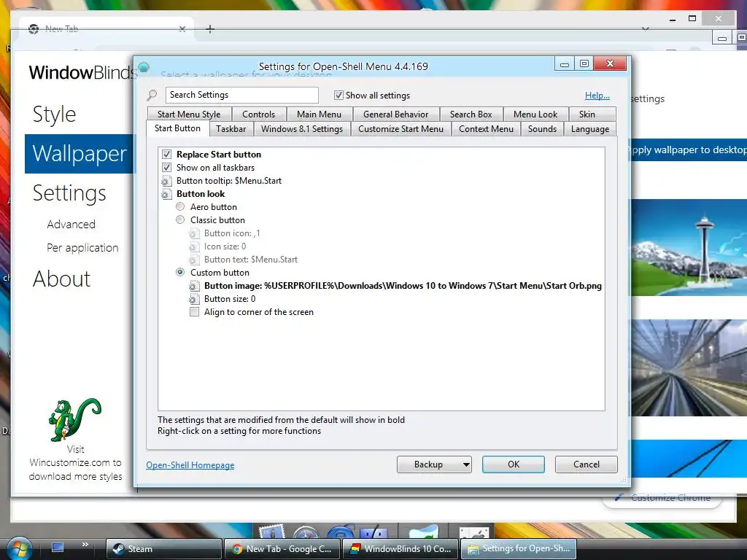Click the search magnifier icon in Open-Shell settings
This screenshot has height=560, width=747.
152,96
